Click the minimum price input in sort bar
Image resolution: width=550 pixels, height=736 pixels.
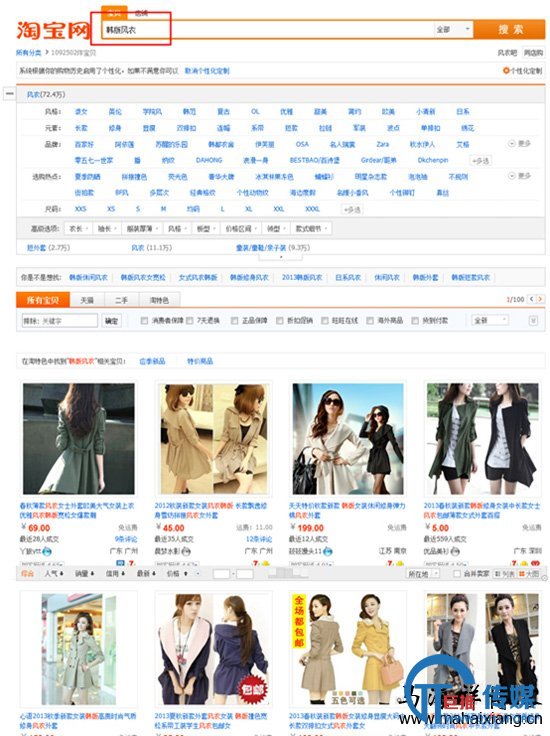pyautogui.click(x=222, y=574)
